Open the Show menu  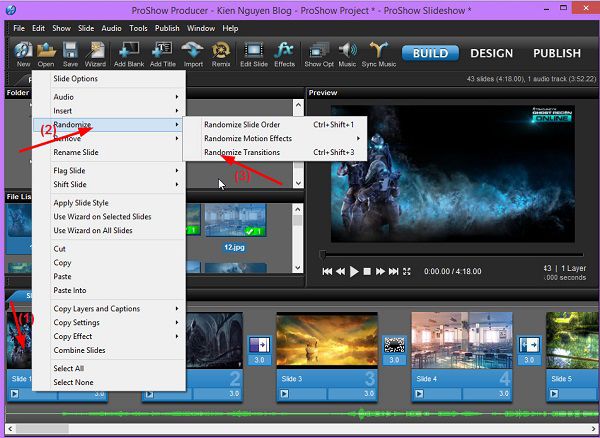61,28
